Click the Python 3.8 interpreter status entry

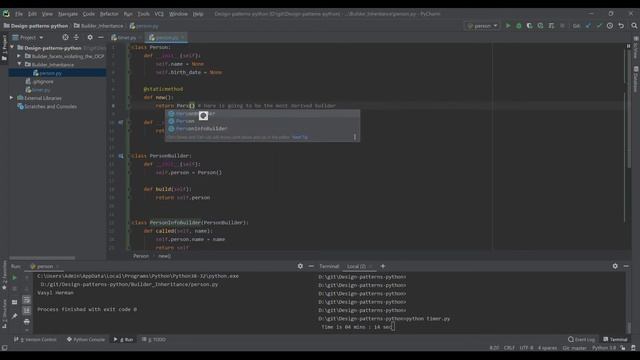pyautogui.click(x=604, y=348)
